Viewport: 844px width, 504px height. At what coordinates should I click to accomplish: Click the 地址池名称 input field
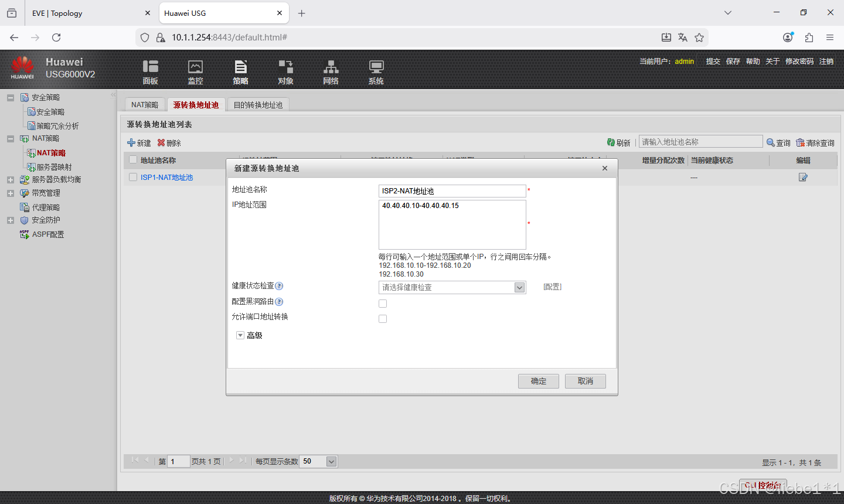(452, 191)
